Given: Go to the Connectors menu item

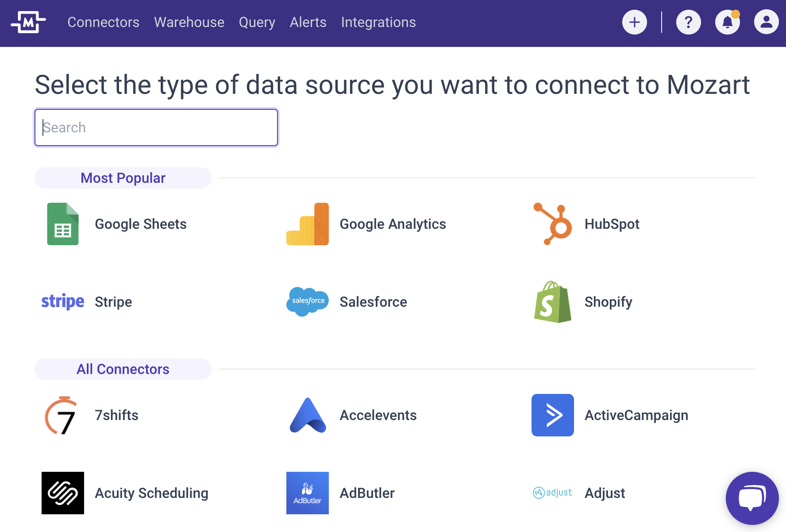Looking at the screenshot, I should (103, 22).
